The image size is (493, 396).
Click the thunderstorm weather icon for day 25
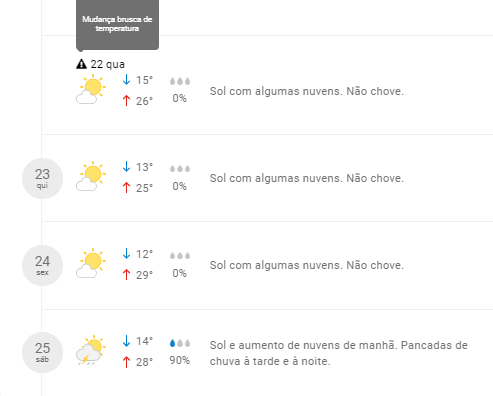91,350
